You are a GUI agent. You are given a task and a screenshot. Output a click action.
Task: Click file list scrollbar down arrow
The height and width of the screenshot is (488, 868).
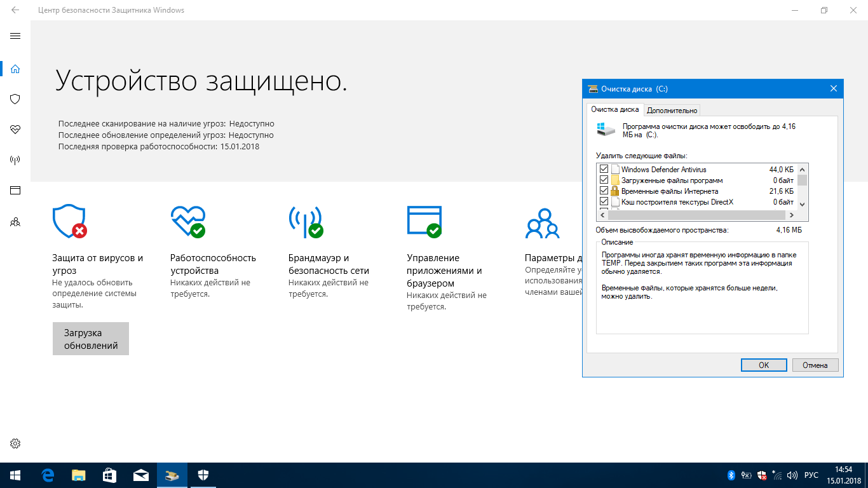click(802, 204)
